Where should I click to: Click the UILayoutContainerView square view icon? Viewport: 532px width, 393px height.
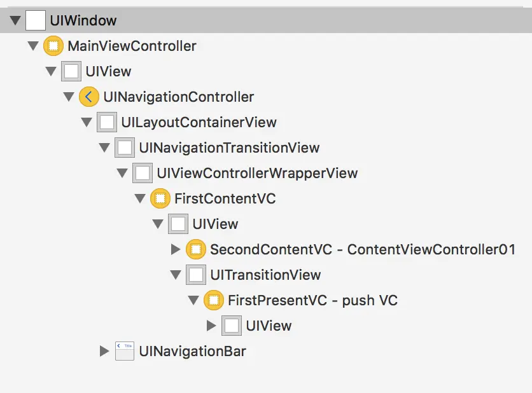tap(107, 122)
